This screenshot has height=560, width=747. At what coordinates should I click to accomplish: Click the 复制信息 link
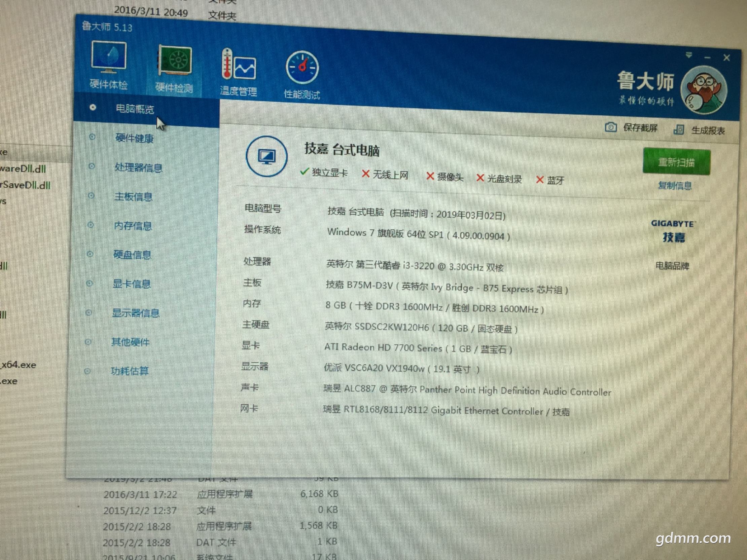(674, 185)
